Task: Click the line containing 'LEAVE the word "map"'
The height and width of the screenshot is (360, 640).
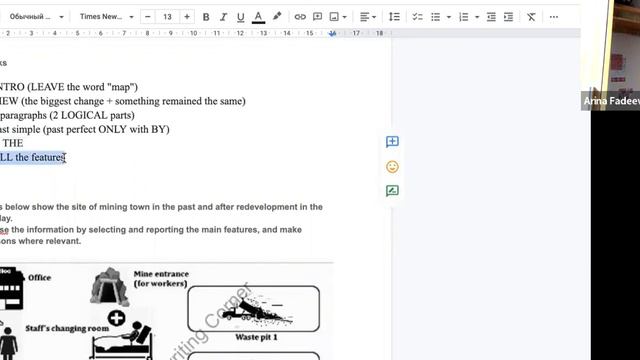Action: tap(69, 87)
